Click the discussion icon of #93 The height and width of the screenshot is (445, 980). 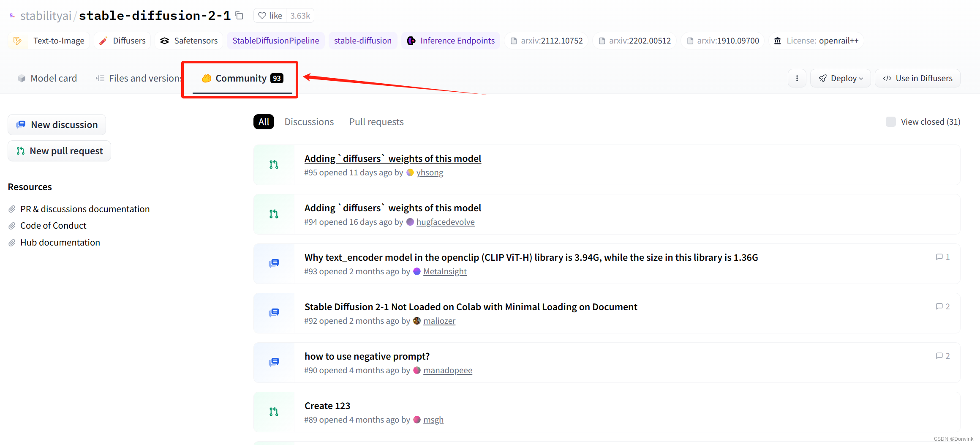[274, 264]
